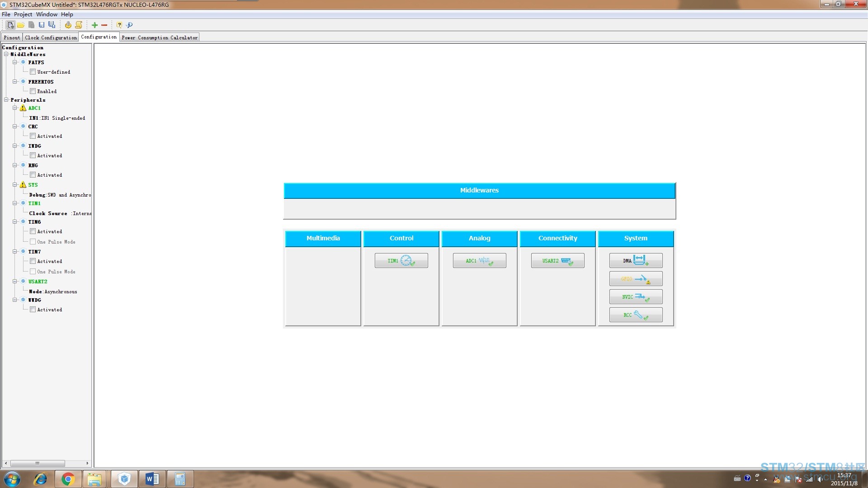Click the Save Project As icon
This screenshot has height=488, width=868.
pyautogui.click(x=52, y=25)
